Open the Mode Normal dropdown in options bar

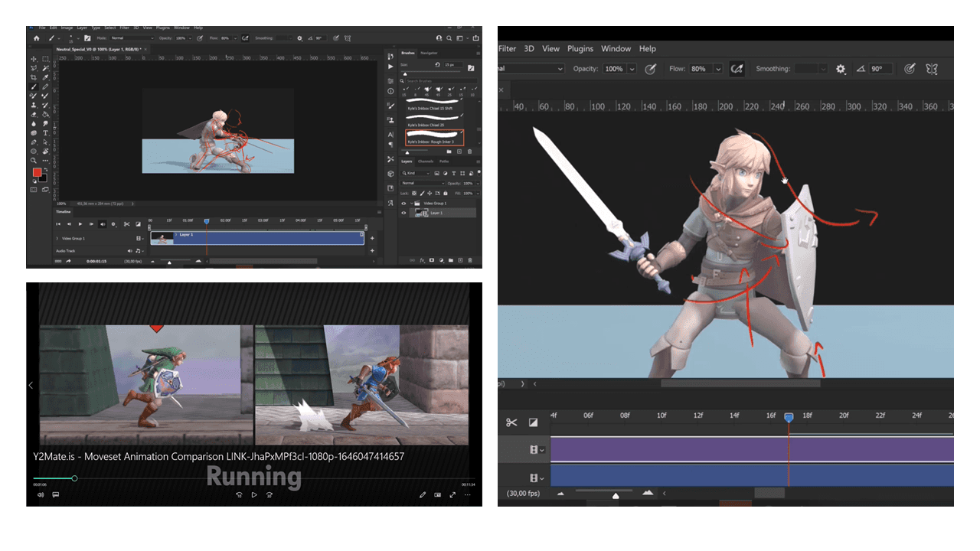132,37
